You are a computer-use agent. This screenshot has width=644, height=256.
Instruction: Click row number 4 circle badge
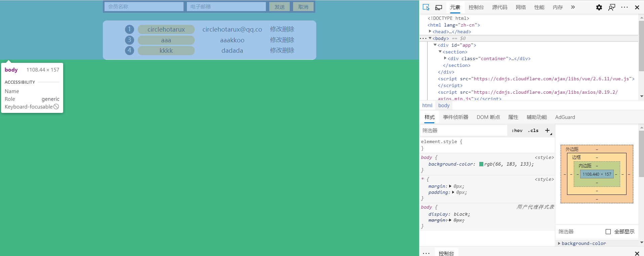click(129, 50)
